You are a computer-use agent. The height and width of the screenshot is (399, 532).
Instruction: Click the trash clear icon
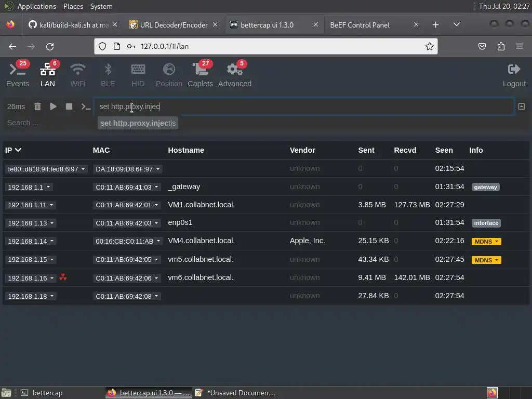(37, 107)
